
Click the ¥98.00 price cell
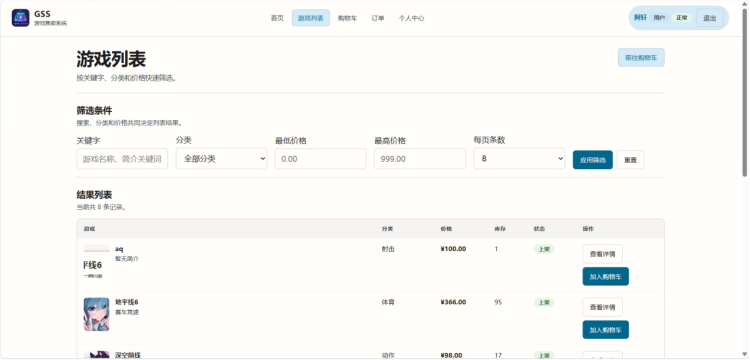[x=451, y=355]
